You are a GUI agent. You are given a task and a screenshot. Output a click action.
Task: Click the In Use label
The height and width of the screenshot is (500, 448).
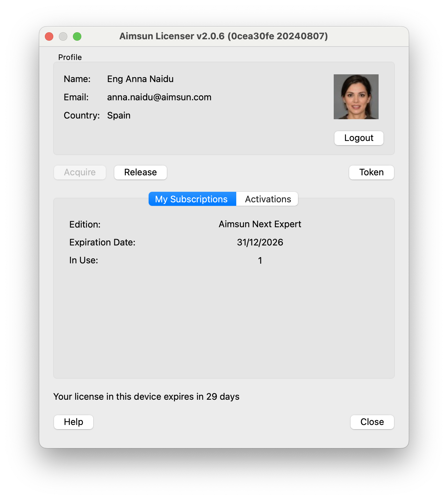(x=84, y=260)
